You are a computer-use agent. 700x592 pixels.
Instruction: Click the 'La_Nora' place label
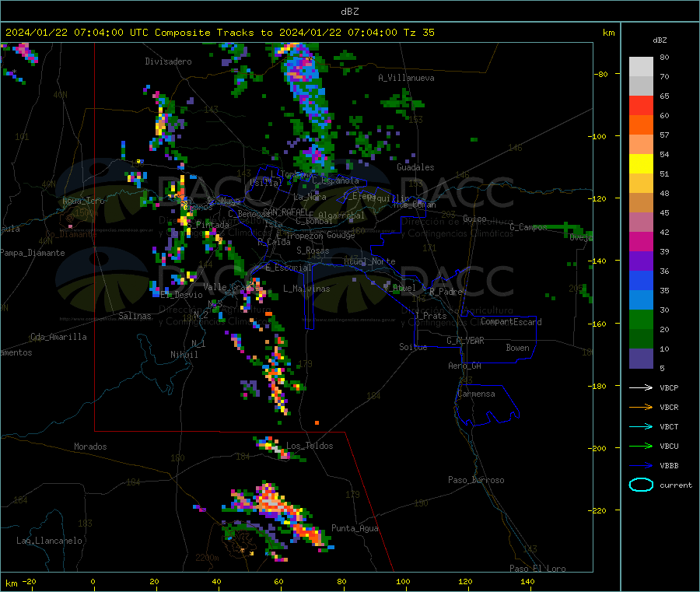310,197
